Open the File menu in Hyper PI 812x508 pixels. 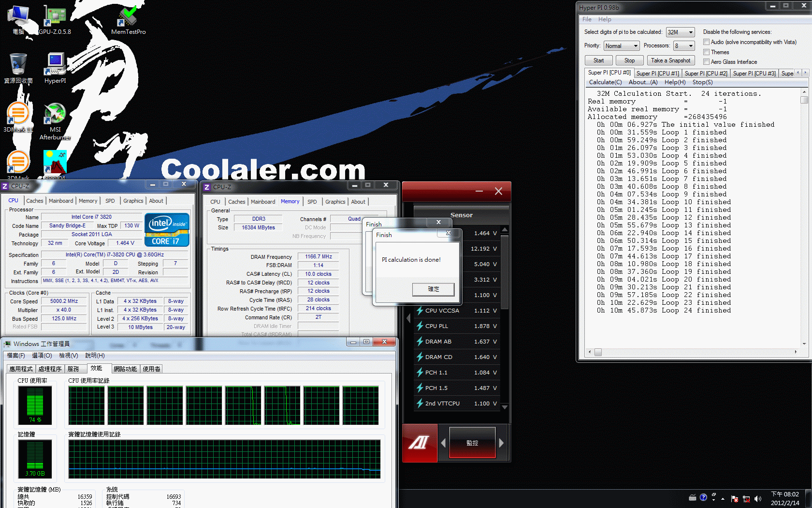point(587,19)
